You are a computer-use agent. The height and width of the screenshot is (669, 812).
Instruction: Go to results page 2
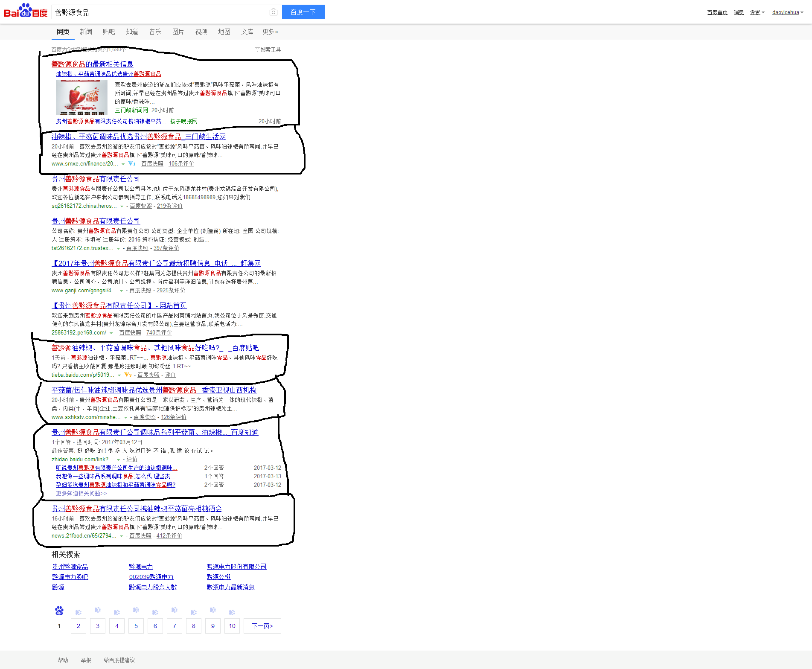(x=79, y=626)
